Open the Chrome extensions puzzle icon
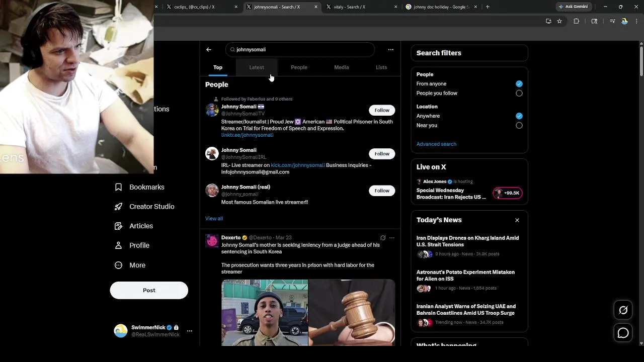The image size is (644, 362). (577, 21)
